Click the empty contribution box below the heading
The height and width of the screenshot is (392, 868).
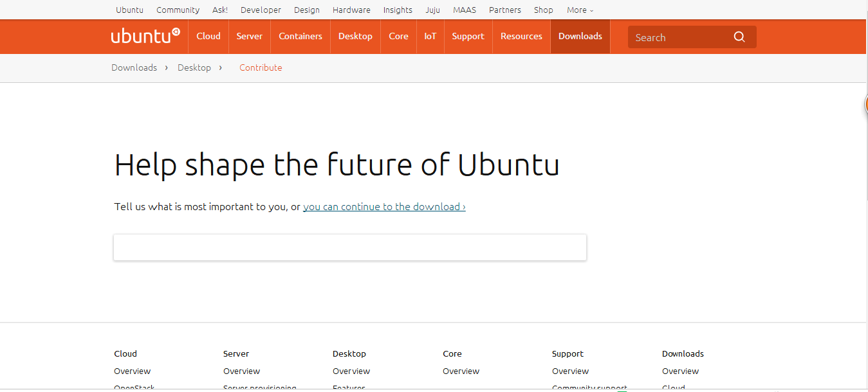point(350,247)
